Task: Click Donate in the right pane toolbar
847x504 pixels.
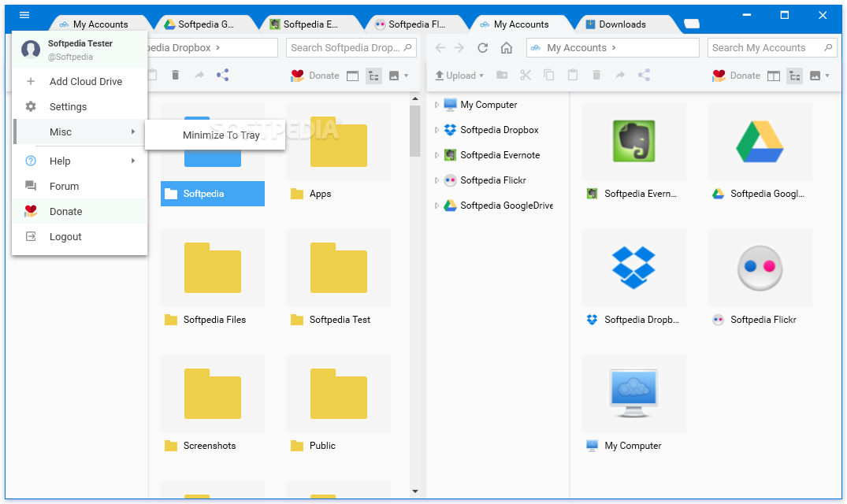Action: [x=736, y=76]
